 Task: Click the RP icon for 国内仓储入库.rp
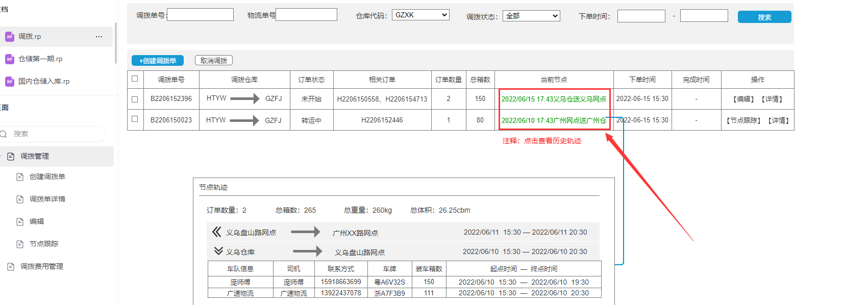(x=9, y=82)
